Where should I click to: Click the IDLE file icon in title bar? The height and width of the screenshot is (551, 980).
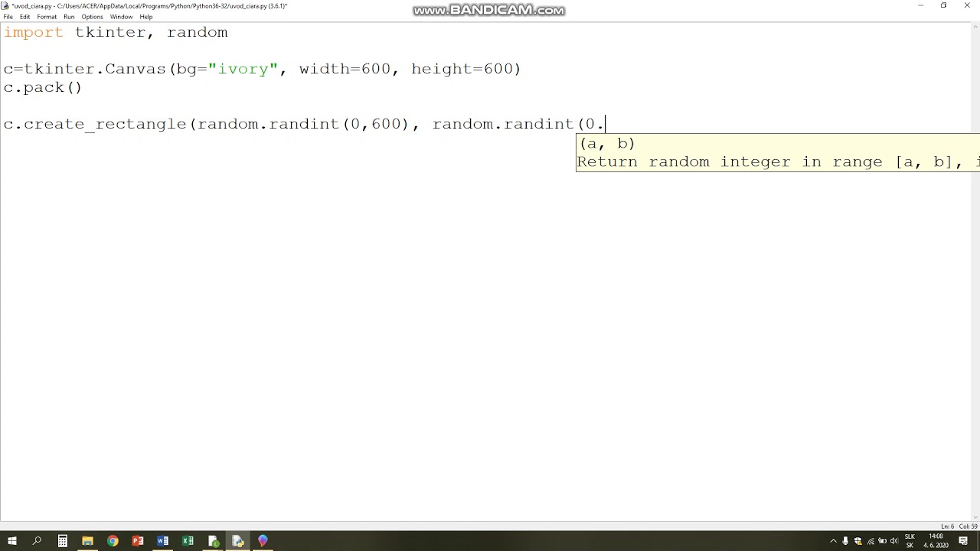click(x=5, y=5)
